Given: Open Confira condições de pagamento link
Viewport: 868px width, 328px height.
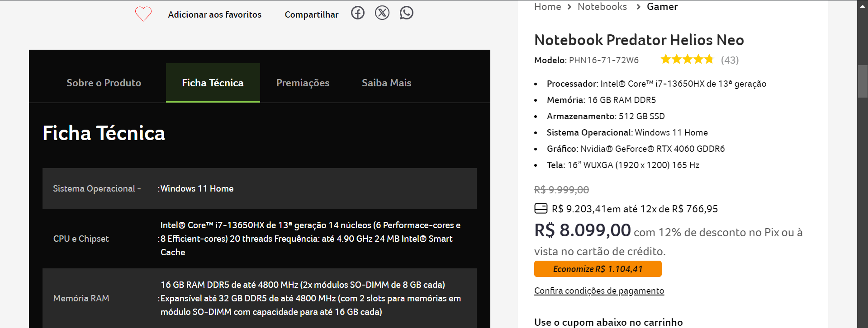Looking at the screenshot, I should point(599,291).
